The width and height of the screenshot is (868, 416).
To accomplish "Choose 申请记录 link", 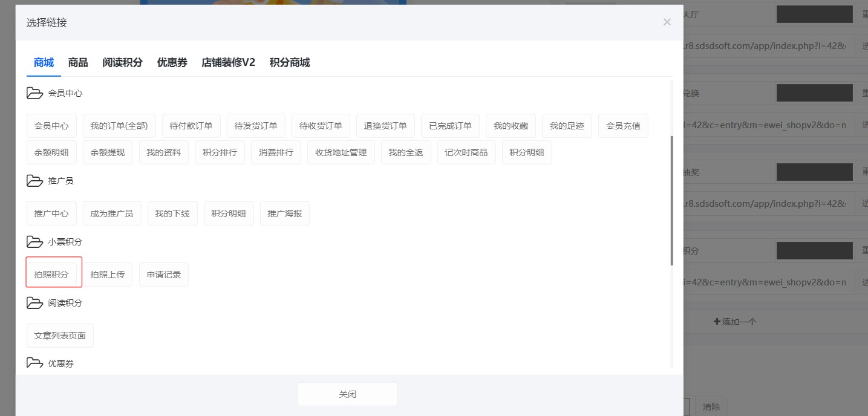I will pyautogui.click(x=164, y=275).
